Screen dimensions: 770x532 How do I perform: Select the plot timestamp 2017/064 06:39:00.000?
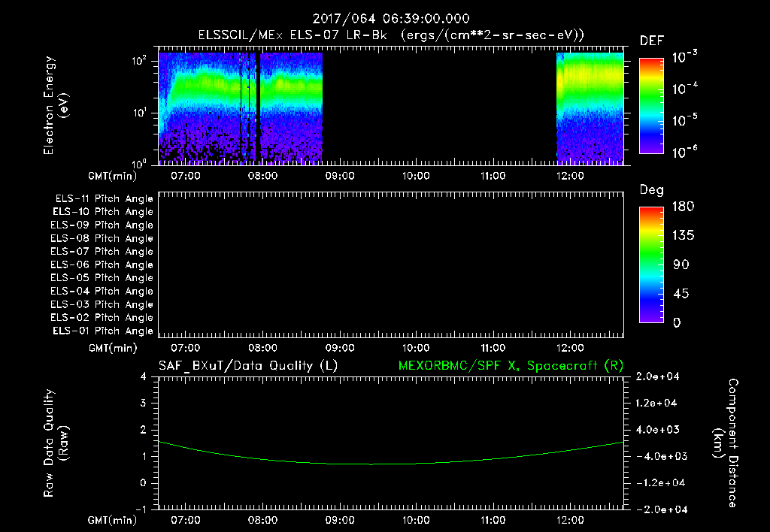pos(391,19)
